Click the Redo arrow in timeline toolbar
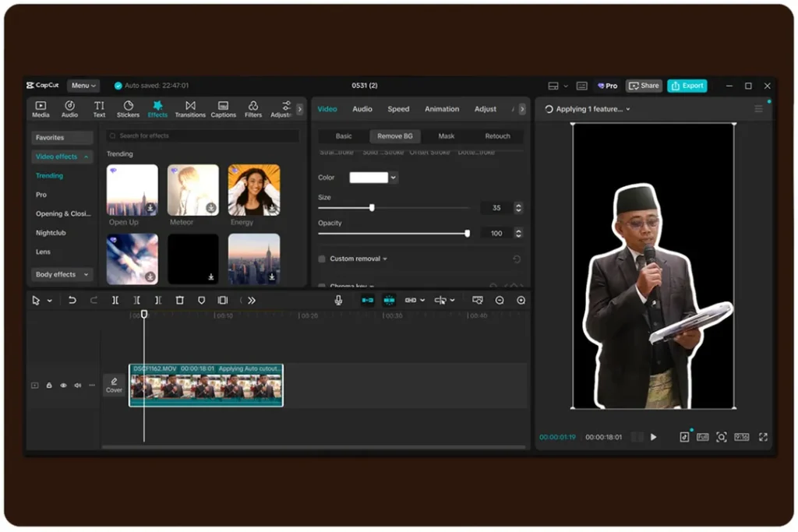This screenshot has width=798, height=532. click(x=94, y=300)
